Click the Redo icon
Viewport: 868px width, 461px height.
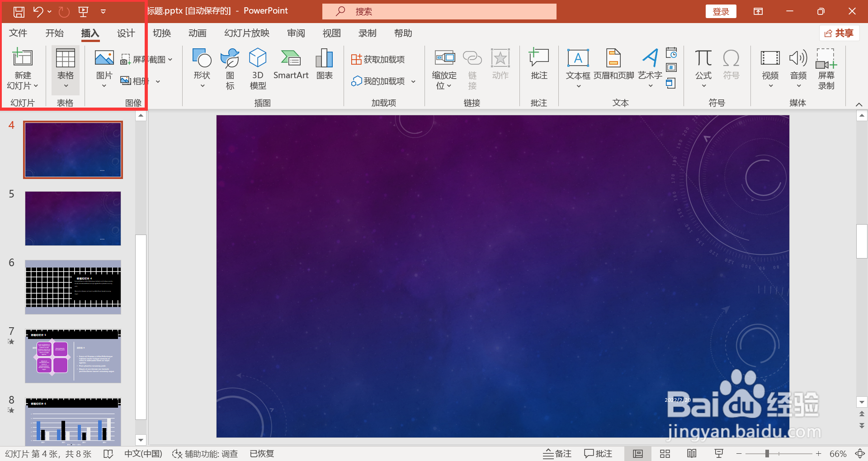pyautogui.click(x=64, y=12)
